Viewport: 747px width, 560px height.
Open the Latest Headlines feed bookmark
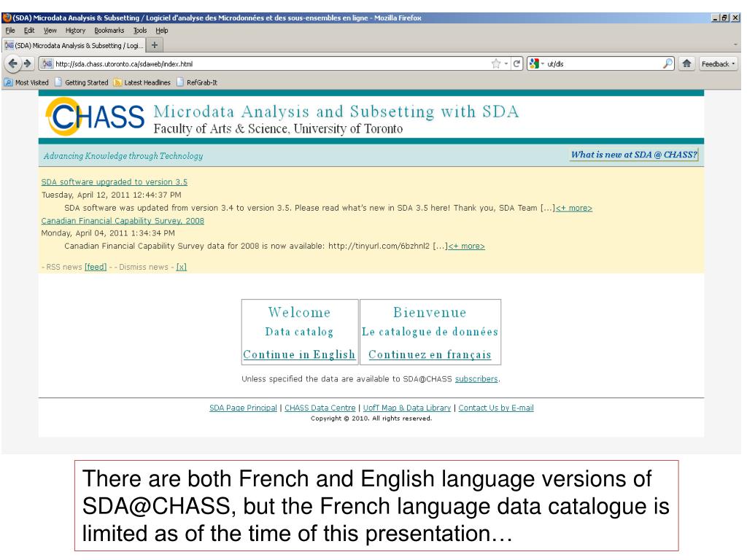(x=142, y=82)
